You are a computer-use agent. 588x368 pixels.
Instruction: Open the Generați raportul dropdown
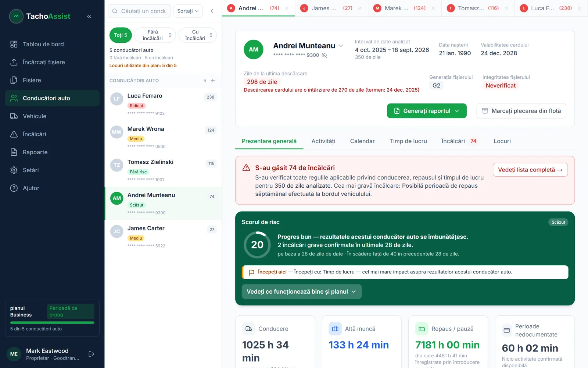(x=427, y=111)
